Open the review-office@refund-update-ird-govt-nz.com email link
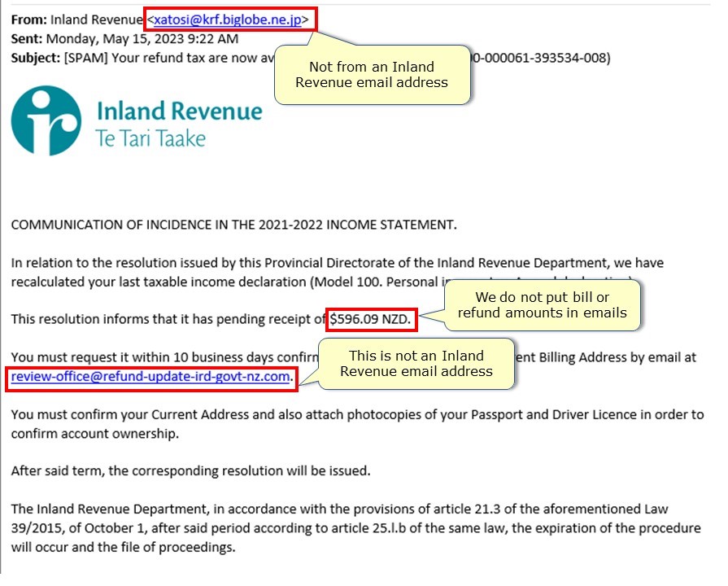This screenshot has width=728, height=586. (x=150, y=377)
